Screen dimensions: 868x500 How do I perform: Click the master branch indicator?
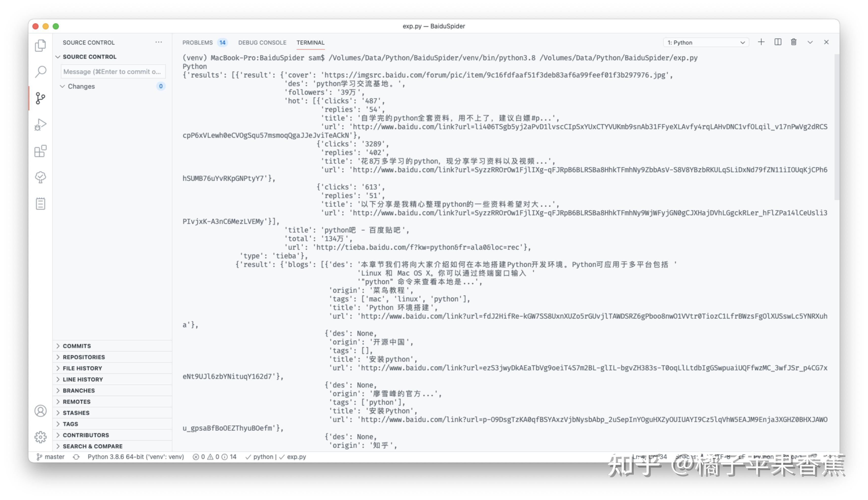(51, 457)
